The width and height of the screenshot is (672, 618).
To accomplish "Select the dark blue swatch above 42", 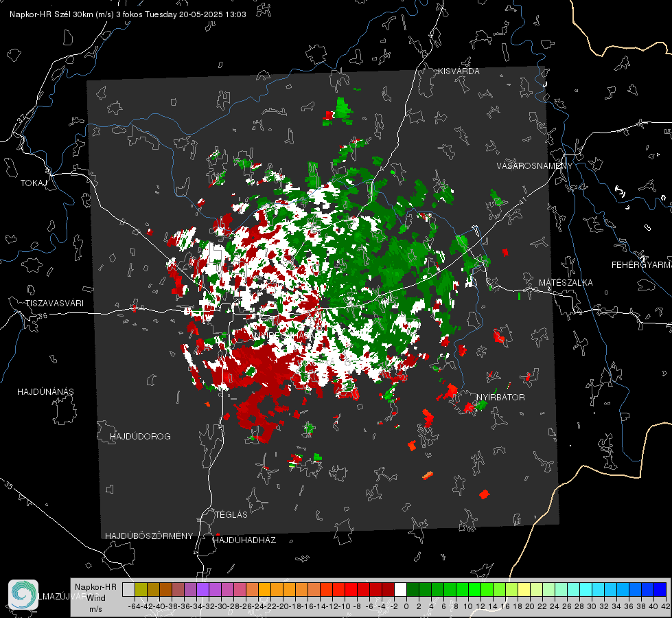I will (x=660, y=589).
